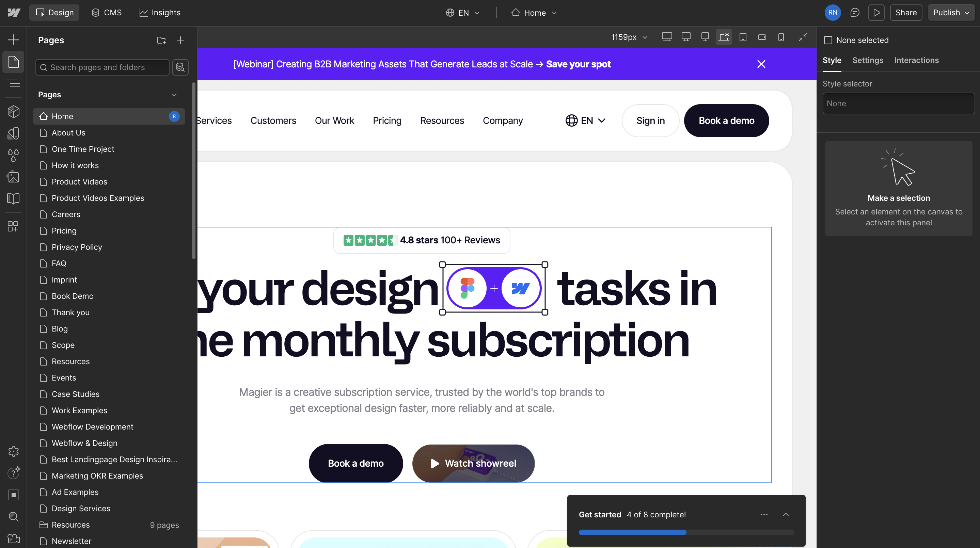
Task: Open Get started more options menu
Action: 764,515
